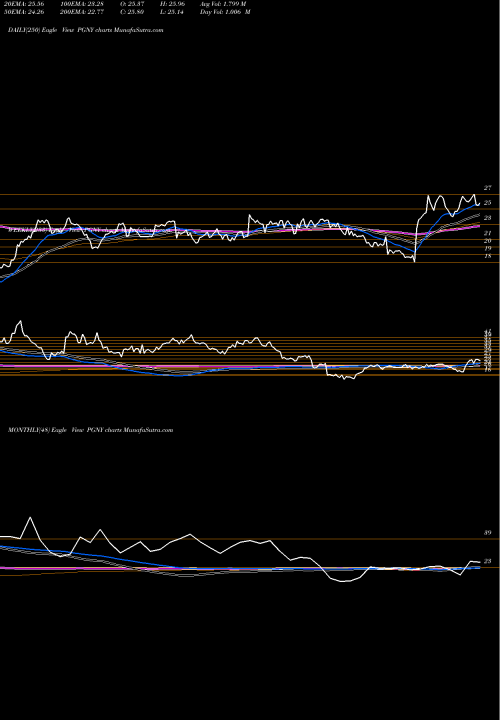Click the 20EMA value in the header
The width and height of the screenshot is (500, 720).
tap(26, 4)
